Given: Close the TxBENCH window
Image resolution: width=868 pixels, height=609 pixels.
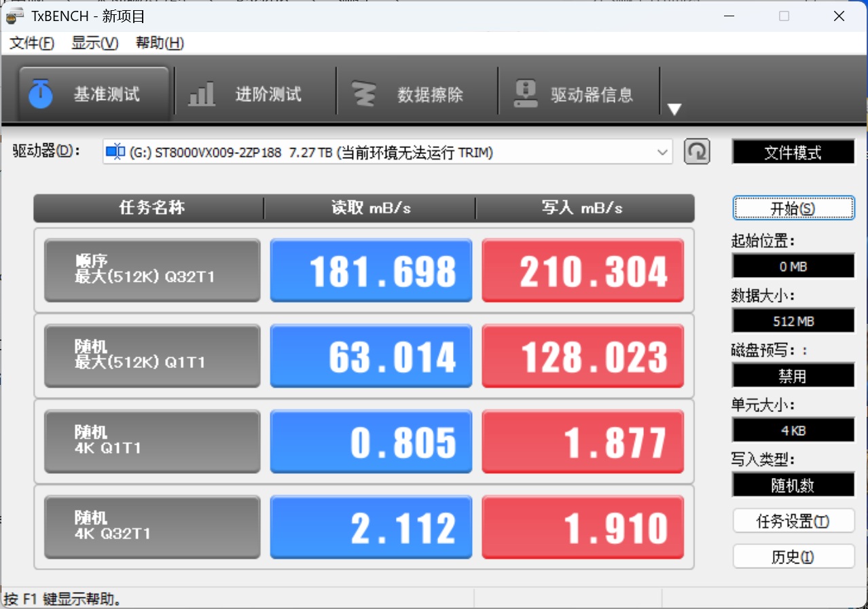Looking at the screenshot, I should [x=839, y=16].
